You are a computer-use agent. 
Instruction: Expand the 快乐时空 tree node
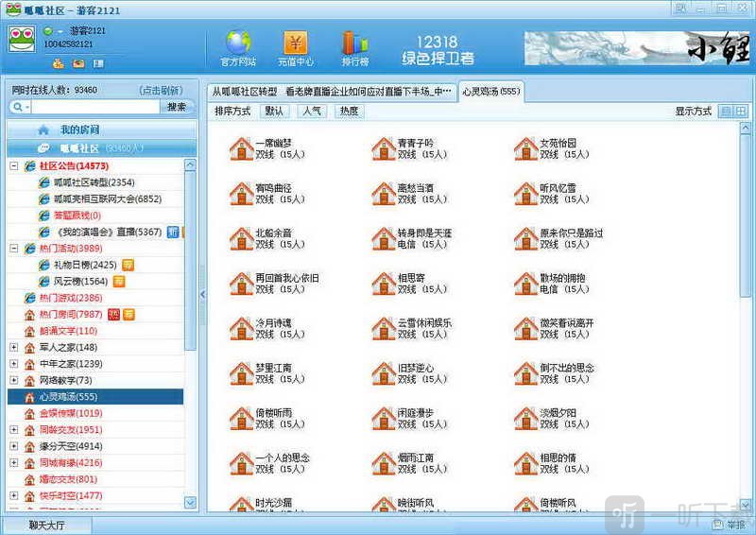pyautogui.click(x=14, y=495)
